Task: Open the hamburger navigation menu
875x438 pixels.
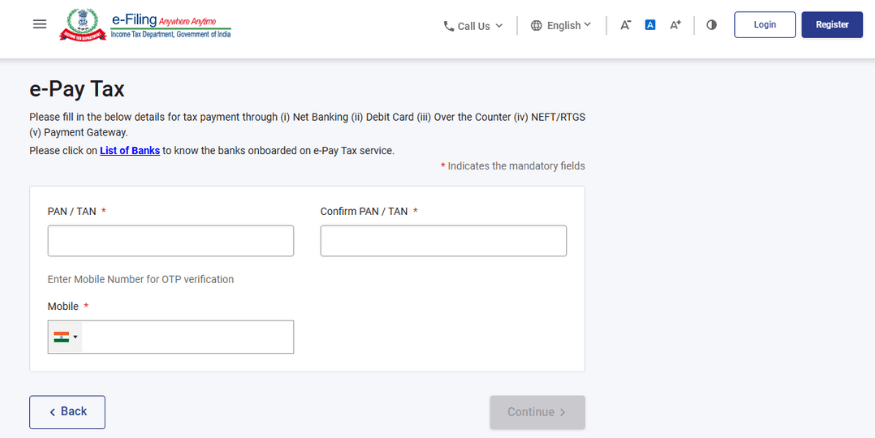Action: 40,25
